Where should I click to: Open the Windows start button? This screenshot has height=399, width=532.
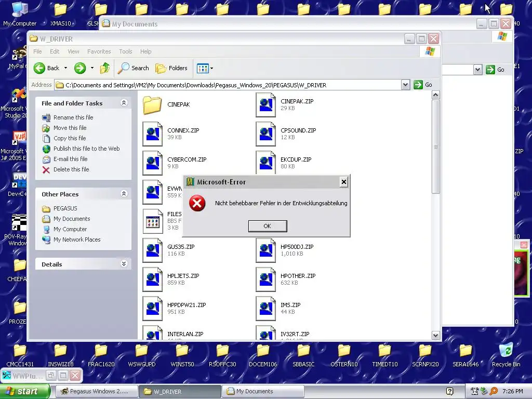coord(24,391)
